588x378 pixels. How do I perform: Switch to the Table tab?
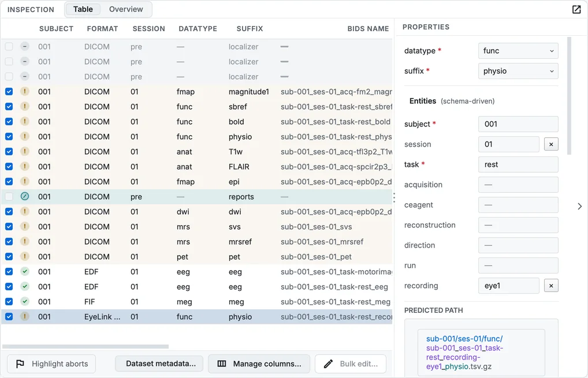pyautogui.click(x=83, y=9)
